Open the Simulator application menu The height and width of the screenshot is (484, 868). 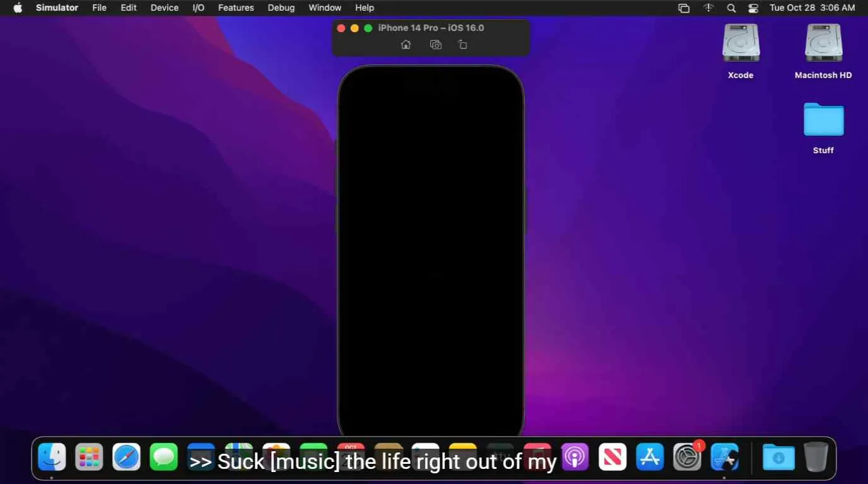tap(57, 8)
